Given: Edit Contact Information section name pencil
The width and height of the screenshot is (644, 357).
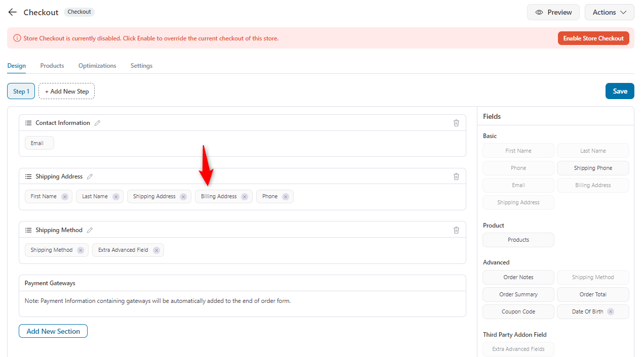Looking at the screenshot, I should tap(98, 123).
